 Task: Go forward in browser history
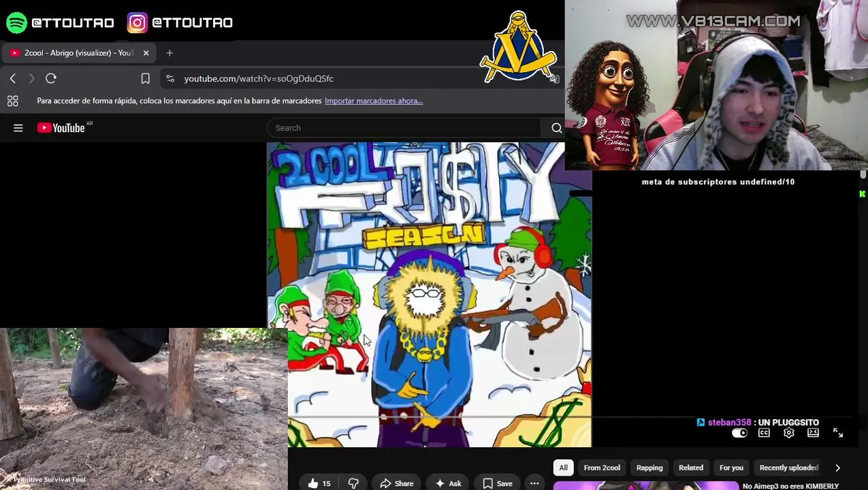[31, 78]
